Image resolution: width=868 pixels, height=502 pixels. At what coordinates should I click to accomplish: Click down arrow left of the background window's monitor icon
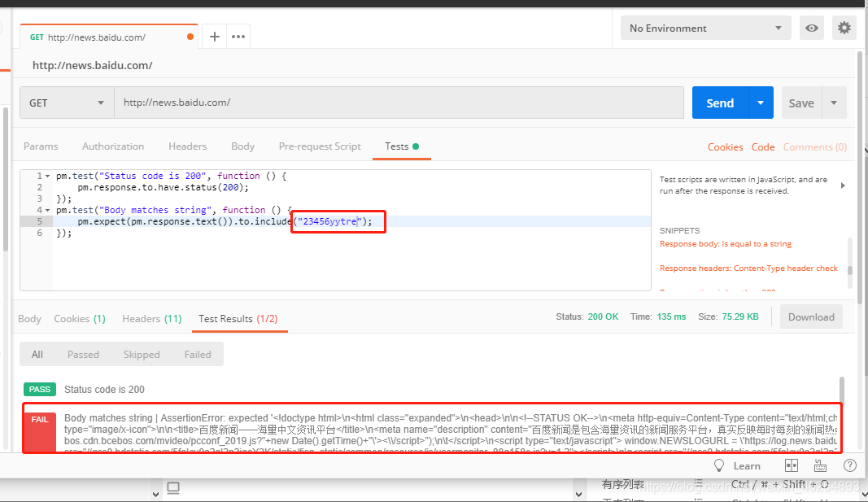click(x=155, y=494)
